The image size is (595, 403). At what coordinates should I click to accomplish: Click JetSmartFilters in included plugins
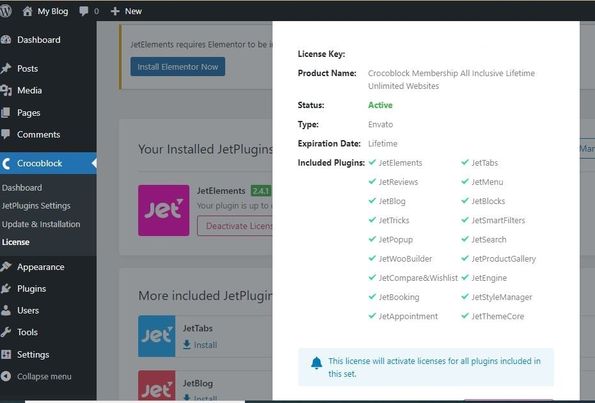(x=498, y=220)
